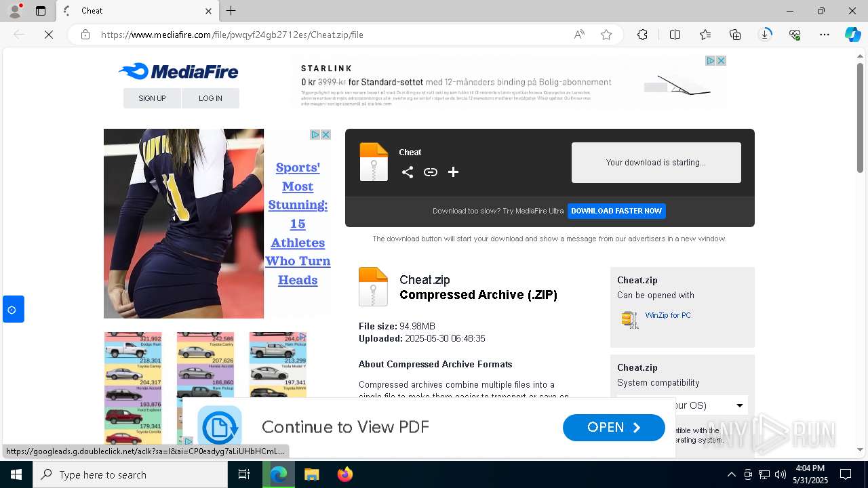The height and width of the screenshot is (488, 868).
Task: Select the Cheat.zip file name text
Action: (x=425, y=280)
